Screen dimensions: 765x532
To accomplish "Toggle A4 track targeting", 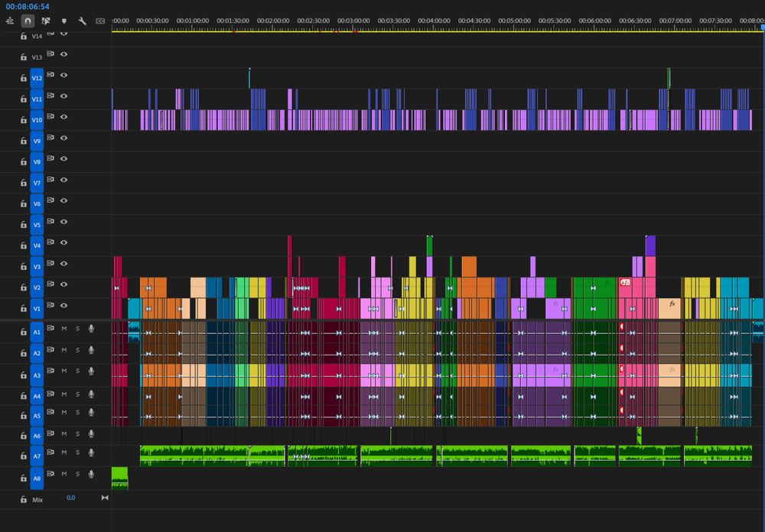I will (37, 396).
